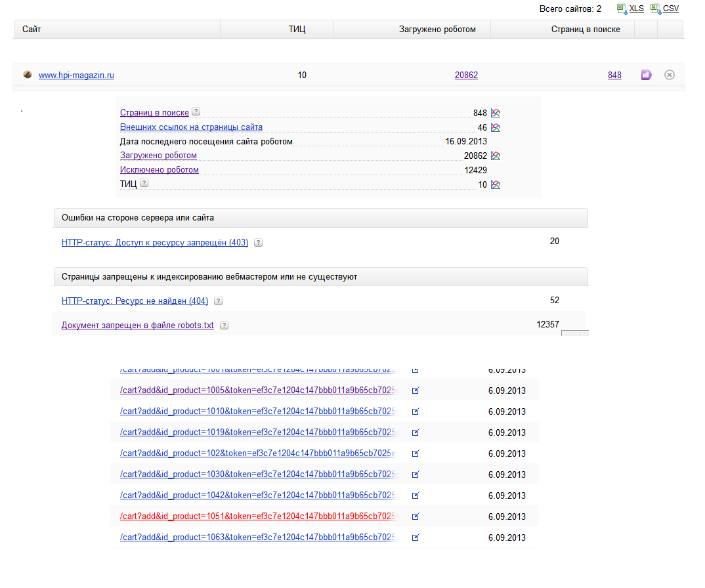This screenshot has height=588, width=705.
Task: Open statistics icon for hpi-magazin.ru row
Action: tap(646, 75)
